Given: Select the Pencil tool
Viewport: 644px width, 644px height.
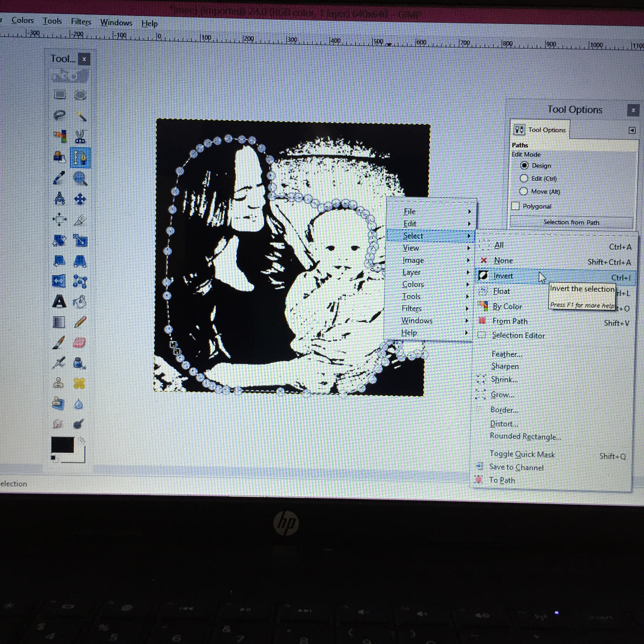Looking at the screenshot, I should click(80, 322).
